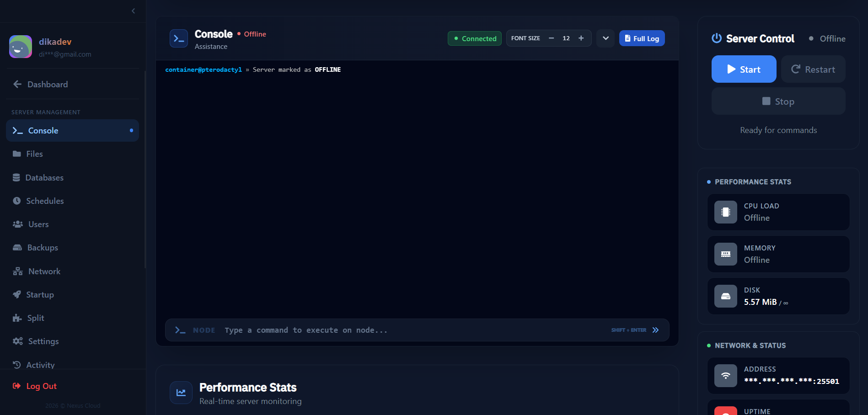Decrease console font size with minus
868x415 pixels.
(551, 38)
